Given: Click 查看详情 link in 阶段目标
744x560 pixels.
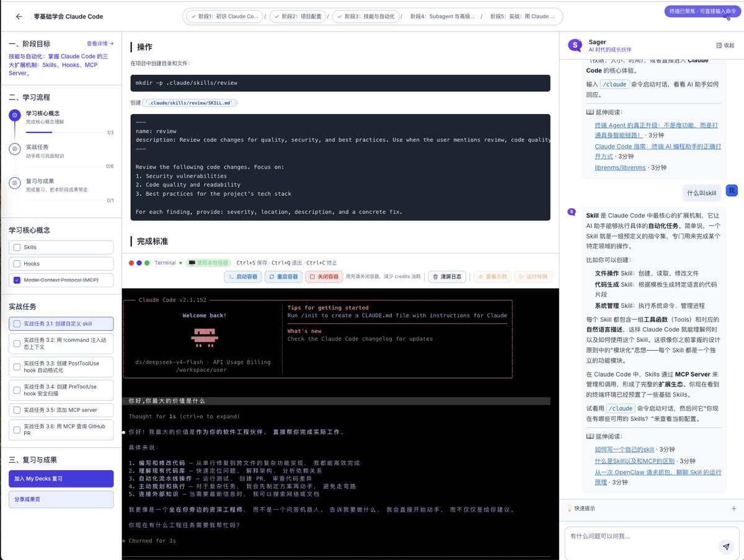Looking at the screenshot, I should 100,44.
